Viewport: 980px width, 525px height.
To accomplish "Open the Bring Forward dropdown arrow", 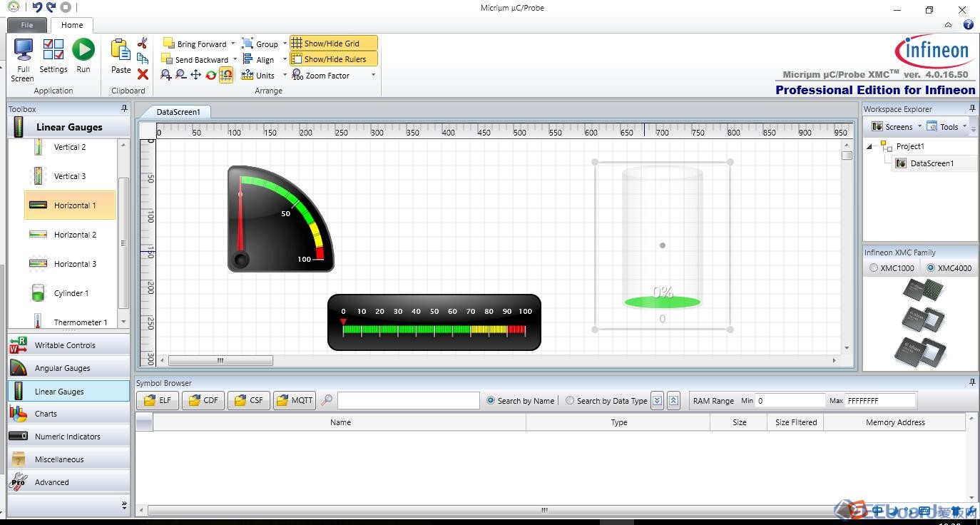I will tap(233, 44).
